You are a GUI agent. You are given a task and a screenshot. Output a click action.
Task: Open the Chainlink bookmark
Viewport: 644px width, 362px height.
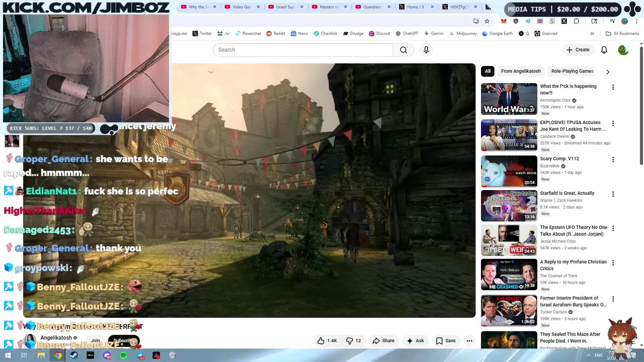(x=325, y=34)
